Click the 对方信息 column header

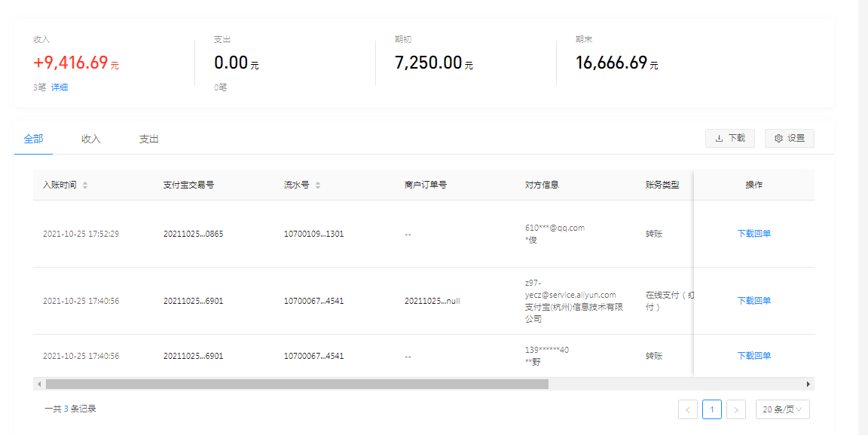(x=542, y=185)
